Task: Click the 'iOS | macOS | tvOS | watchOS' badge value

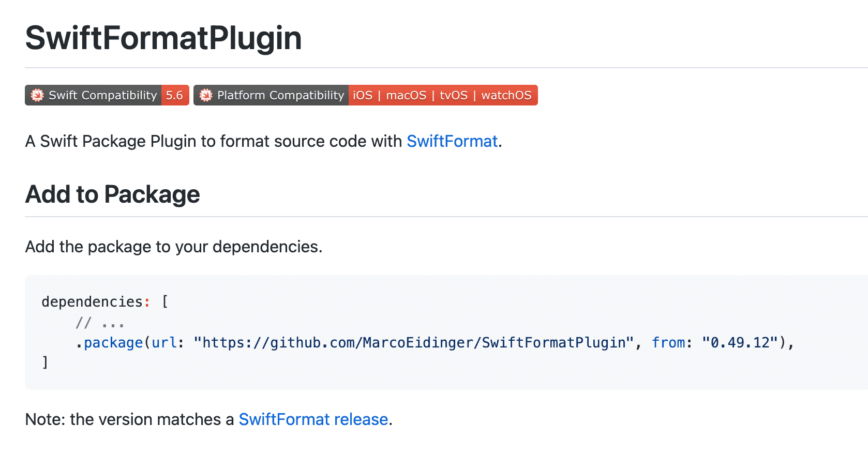Action: click(x=443, y=95)
